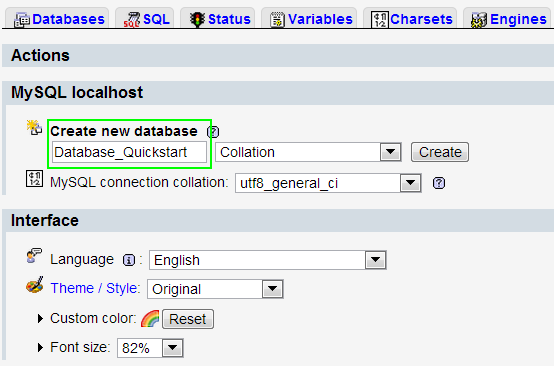Click the Theme palette icon
Viewport: 554px width, 366px height.
click(x=35, y=285)
